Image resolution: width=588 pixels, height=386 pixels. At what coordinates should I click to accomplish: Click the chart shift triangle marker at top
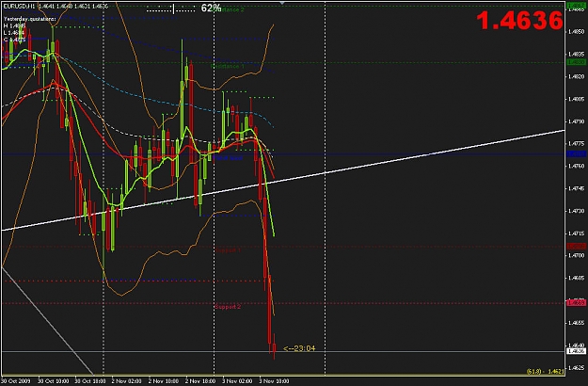pos(282,3)
